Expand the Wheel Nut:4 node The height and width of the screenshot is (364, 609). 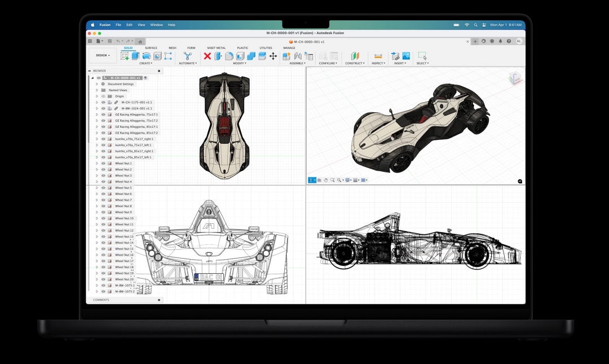pos(97,181)
